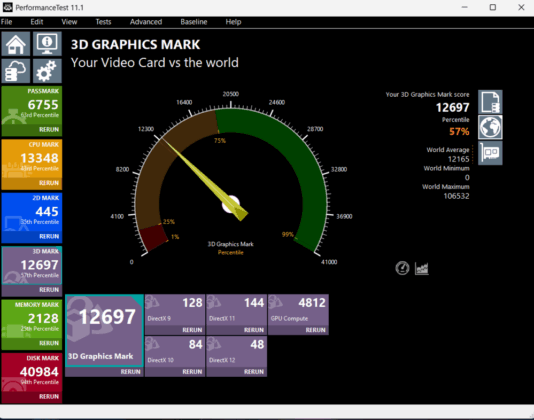Click the world globe comparison icon
The width and height of the screenshot is (534, 420).
tap(490, 127)
